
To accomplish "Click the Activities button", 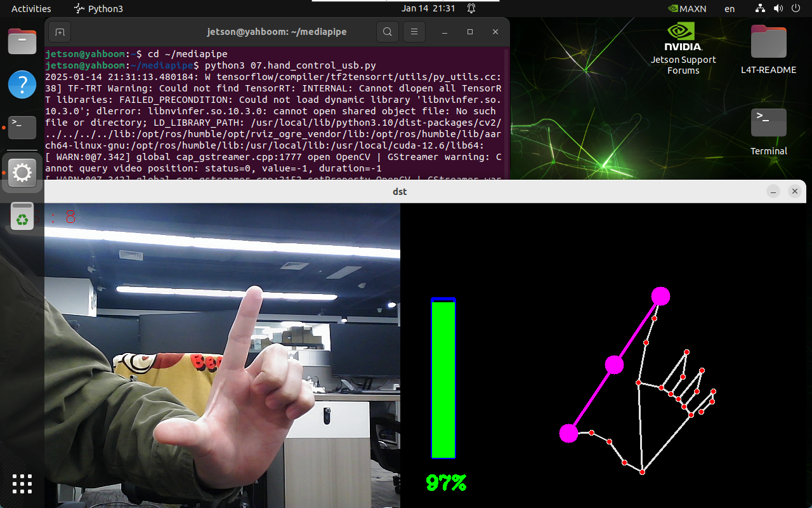I will [x=31, y=9].
